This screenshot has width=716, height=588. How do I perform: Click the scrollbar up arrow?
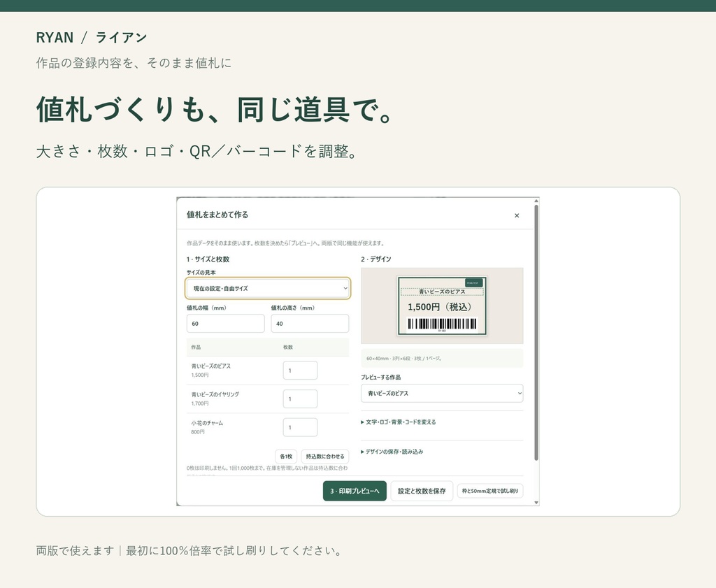[x=536, y=201]
